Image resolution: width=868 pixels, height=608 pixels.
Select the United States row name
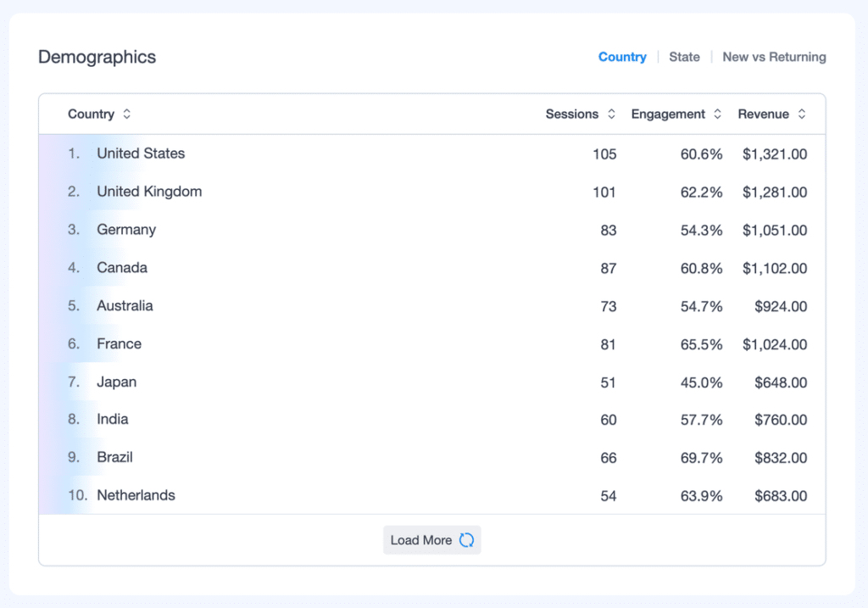141,153
